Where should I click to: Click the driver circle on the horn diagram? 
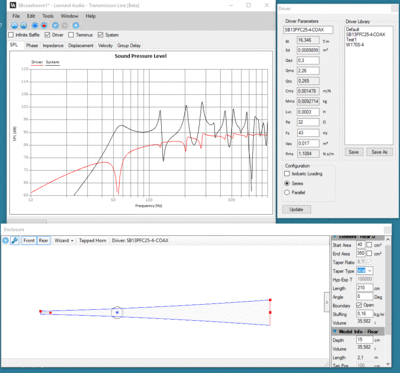117,313
